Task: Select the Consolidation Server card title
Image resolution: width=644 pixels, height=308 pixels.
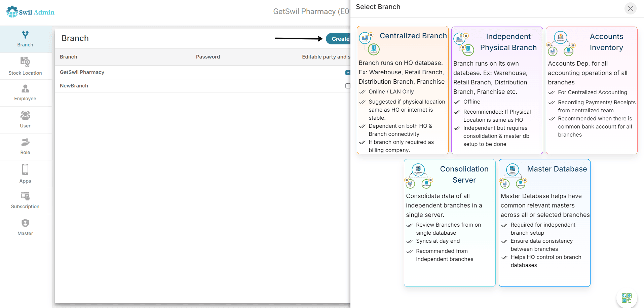Action: pyautogui.click(x=464, y=175)
